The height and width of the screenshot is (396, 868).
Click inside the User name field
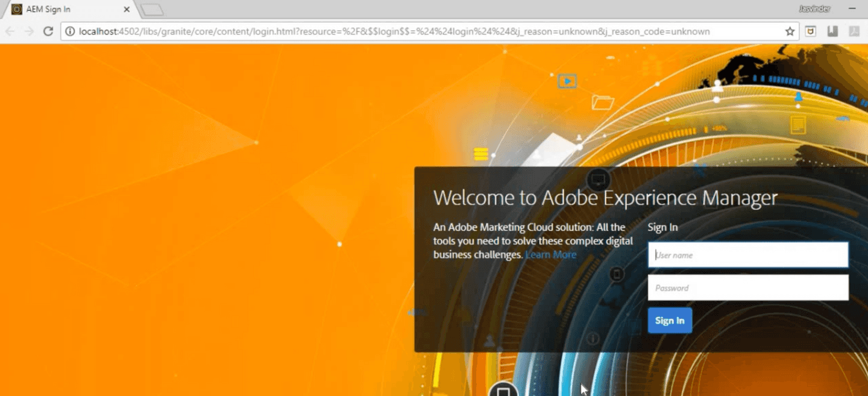(x=747, y=254)
